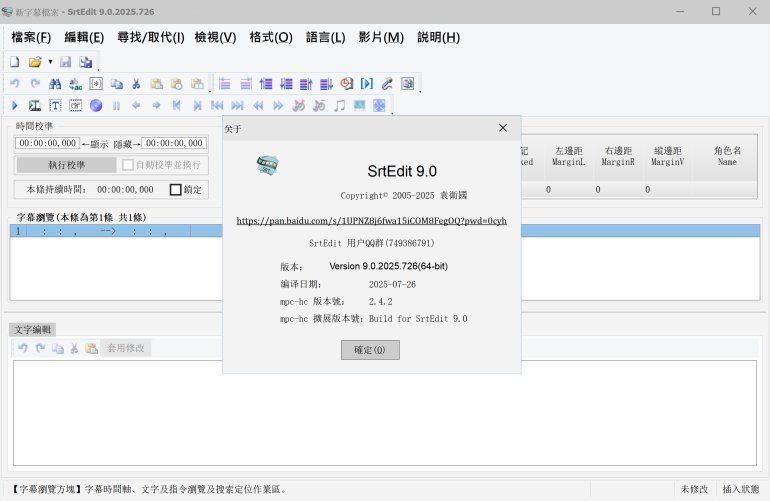Open the 尋找/取代(I) menu

[x=151, y=37]
